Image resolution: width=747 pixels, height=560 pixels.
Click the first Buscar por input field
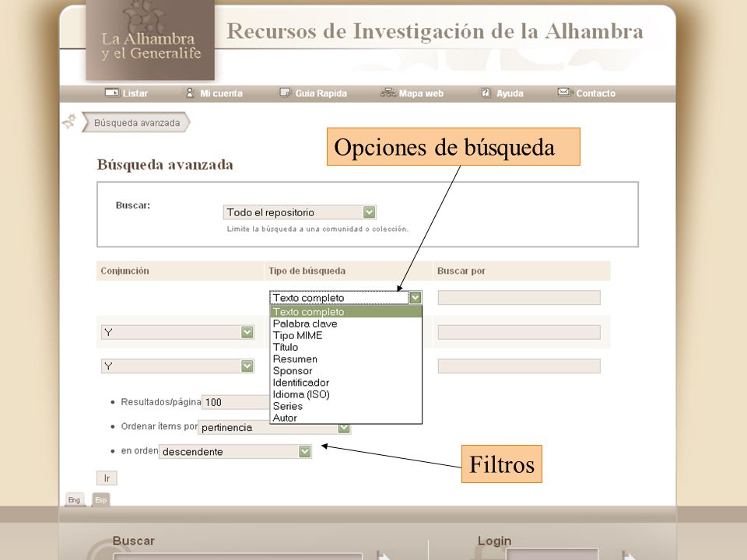click(519, 298)
